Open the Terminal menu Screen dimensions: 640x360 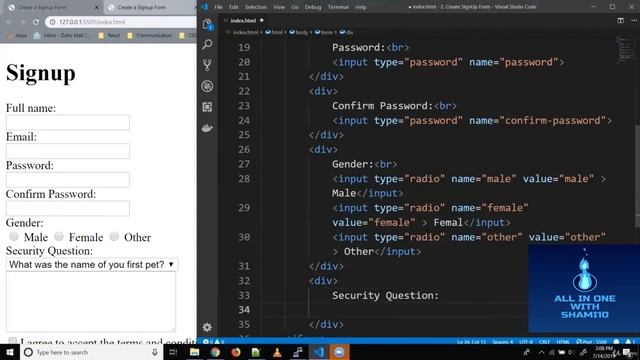[x=338, y=7]
